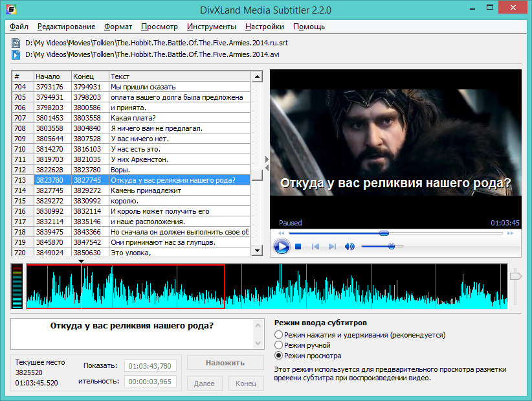Collapse the video panel with splitter arrows
This screenshot has width=532, height=401.
(266, 159)
